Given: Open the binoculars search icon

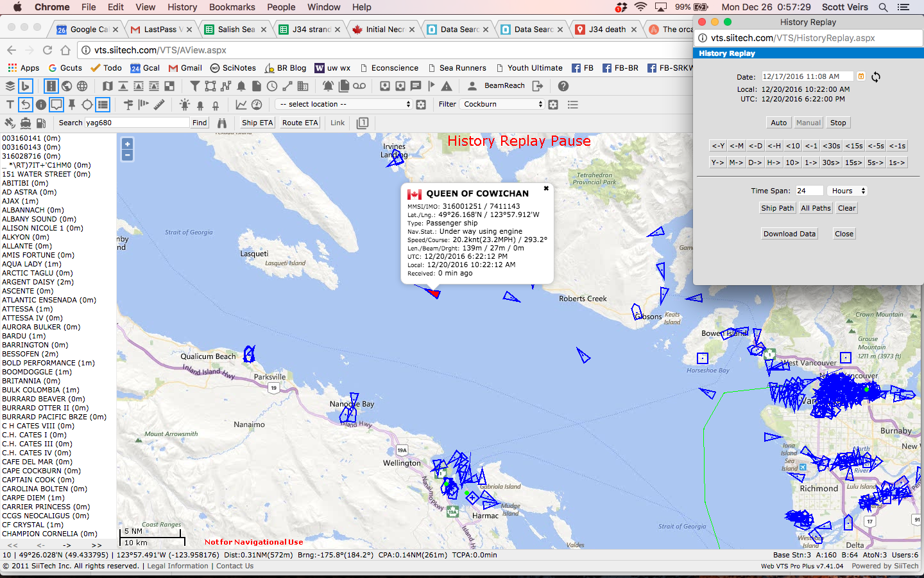Looking at the screenshot, I should tap(222, 123).
